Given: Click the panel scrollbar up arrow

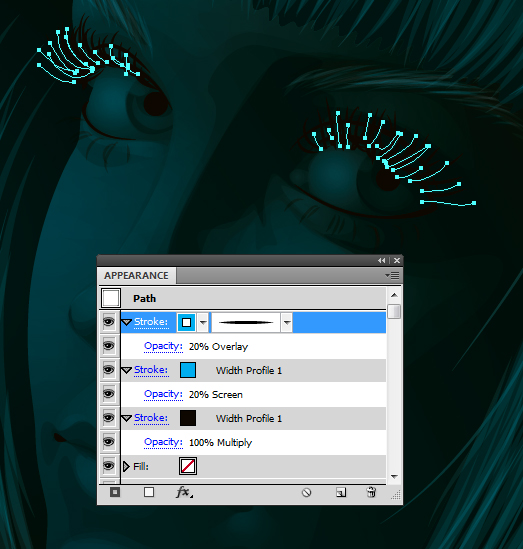Looking at the screenshot, I should point(394,295).
